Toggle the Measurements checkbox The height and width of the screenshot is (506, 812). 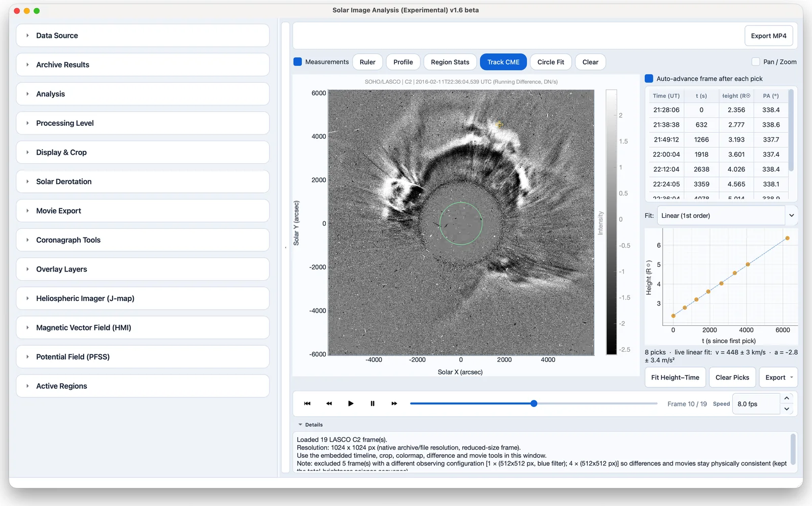click(x=298, y=62)
